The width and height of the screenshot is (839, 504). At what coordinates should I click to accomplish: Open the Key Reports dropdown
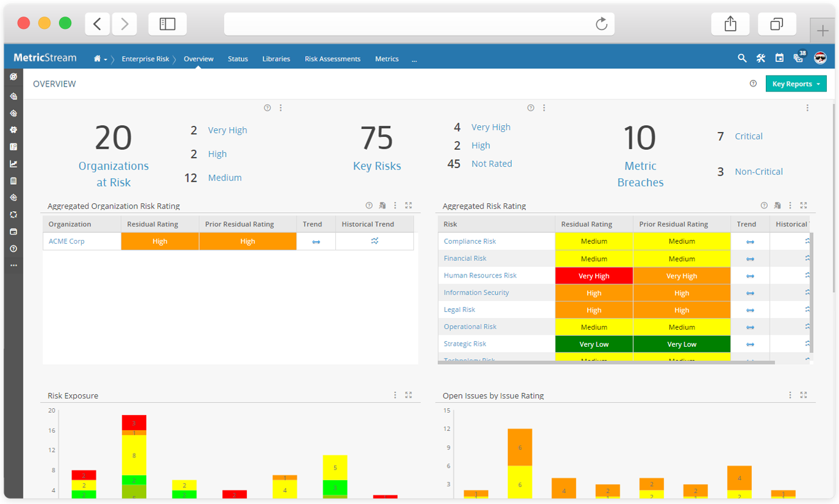796,83
